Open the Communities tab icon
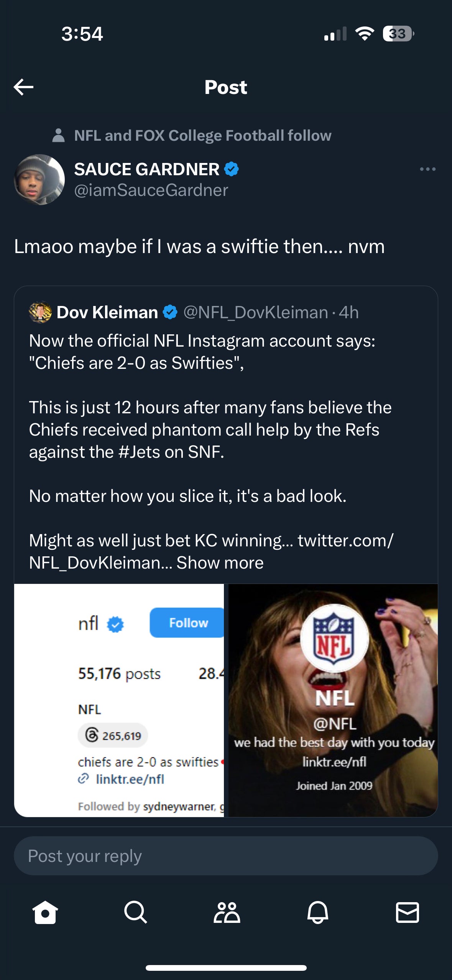This screenshot has height=980, width=452. [x=226, y=912]
